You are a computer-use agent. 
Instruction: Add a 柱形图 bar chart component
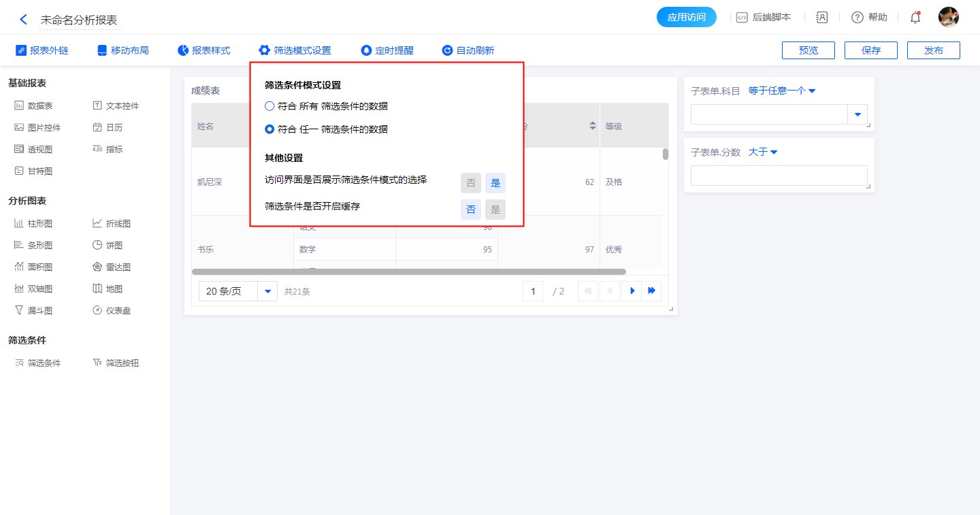[33, 223]
